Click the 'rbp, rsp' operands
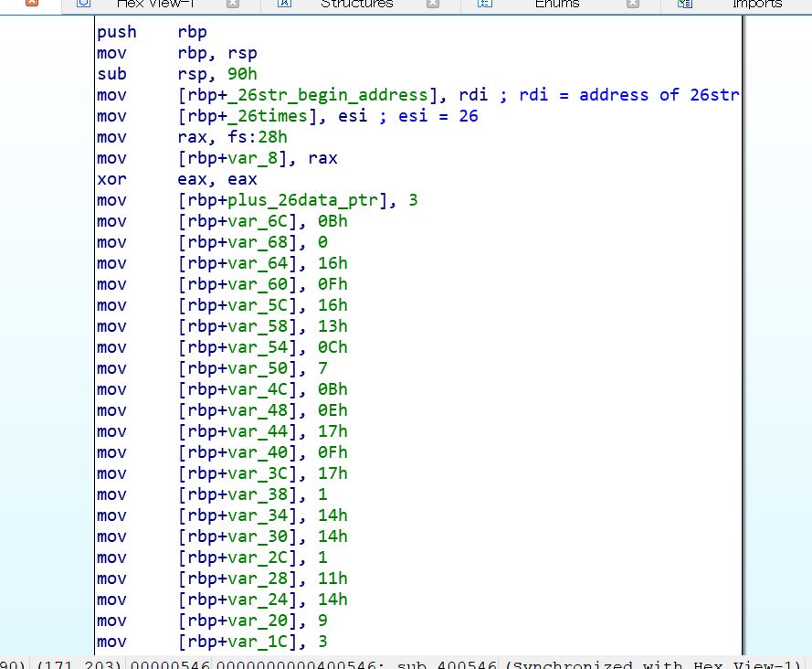This screenshot has height=669, width=812. point(217,53)
